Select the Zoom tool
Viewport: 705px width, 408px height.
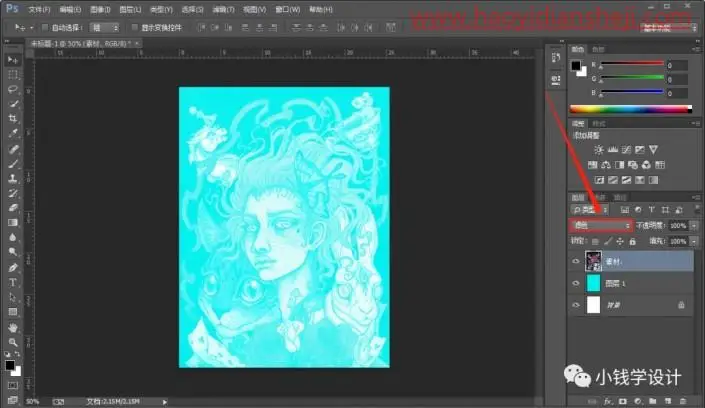[x=13, y=342]
